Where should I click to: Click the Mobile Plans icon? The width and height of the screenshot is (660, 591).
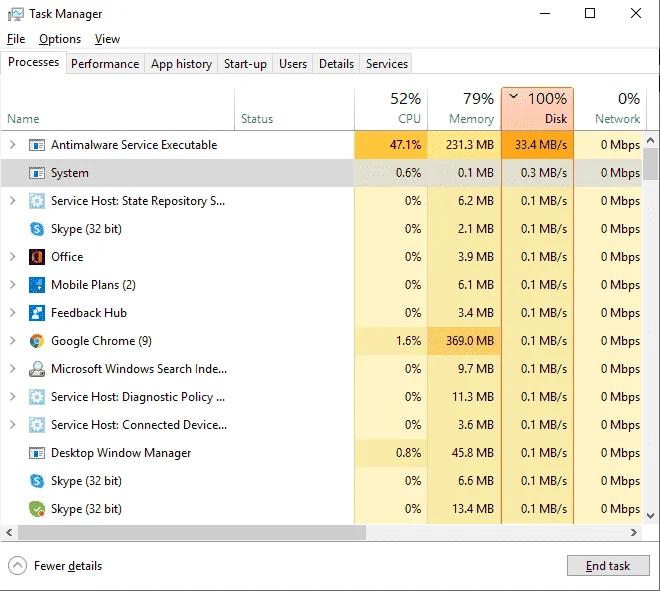[x=37, y=285]
